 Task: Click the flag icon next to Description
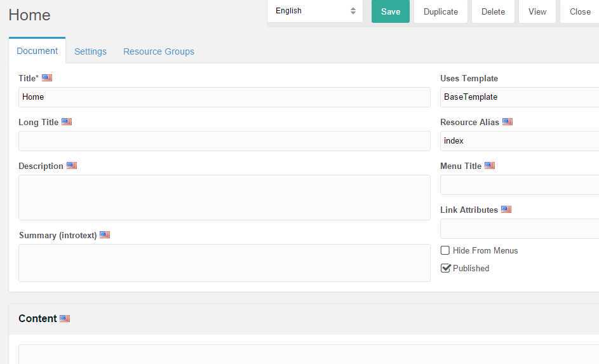coord(71,165)
